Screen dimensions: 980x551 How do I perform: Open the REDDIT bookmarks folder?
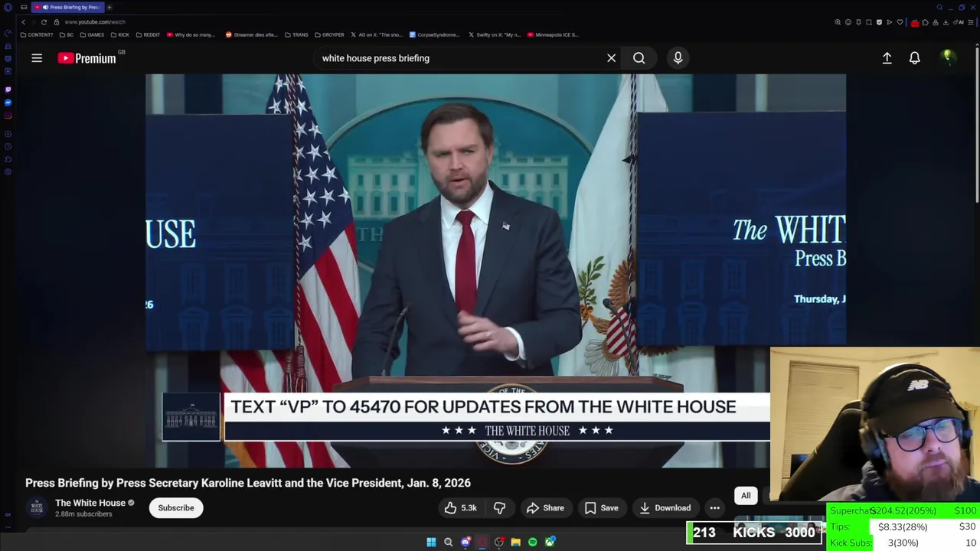tap(148, 34)
